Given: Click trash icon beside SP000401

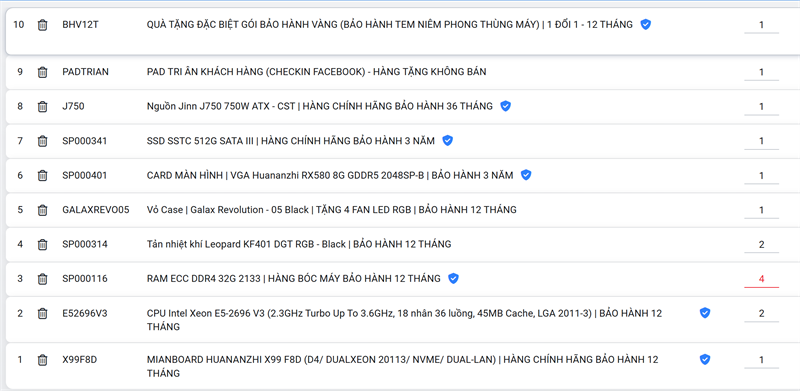Looking at the screenshot, I should click(42, 176).
